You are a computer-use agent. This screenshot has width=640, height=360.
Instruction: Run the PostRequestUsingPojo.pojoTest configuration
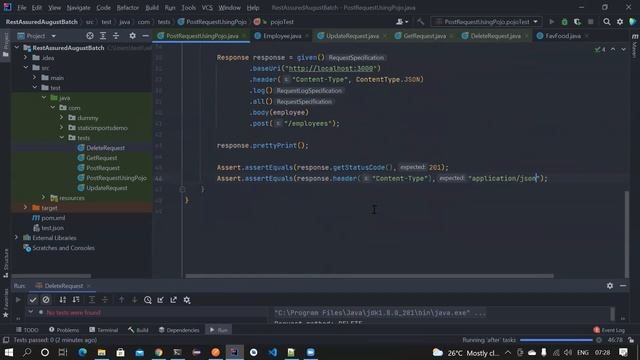551,22
